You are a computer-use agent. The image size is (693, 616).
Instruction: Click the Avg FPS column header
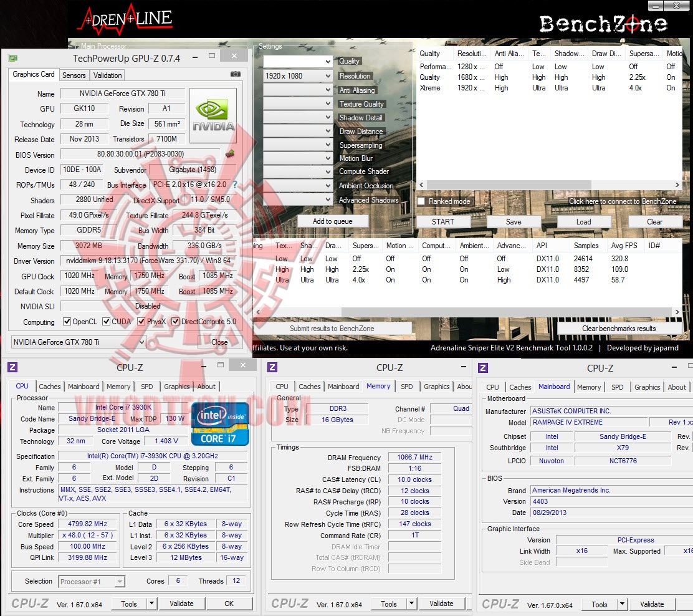624,246
